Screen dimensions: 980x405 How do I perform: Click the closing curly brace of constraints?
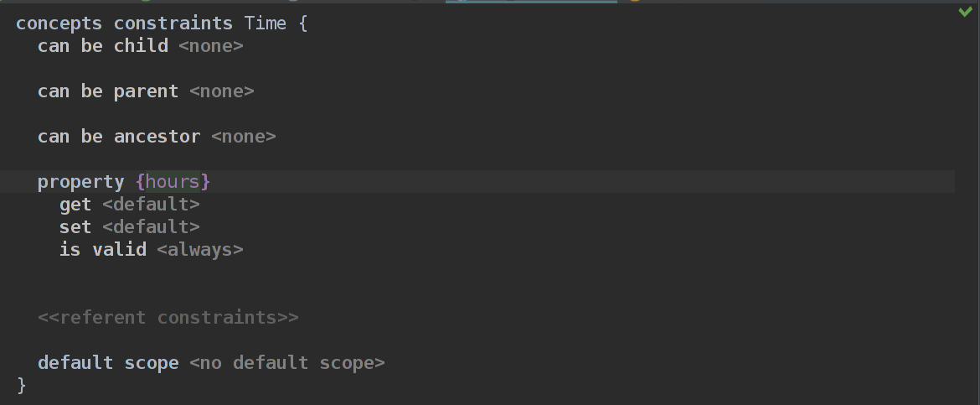[22, 386]
